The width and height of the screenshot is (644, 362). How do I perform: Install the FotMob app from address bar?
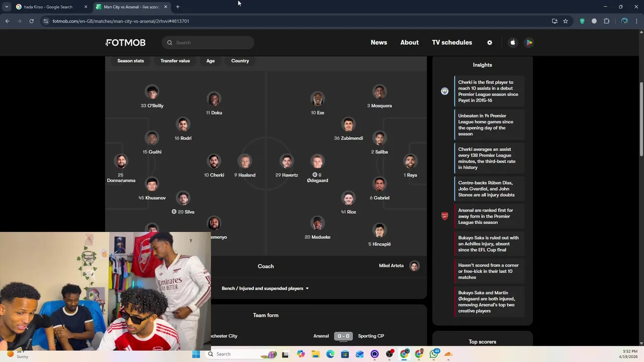click(x=554, y=21)
